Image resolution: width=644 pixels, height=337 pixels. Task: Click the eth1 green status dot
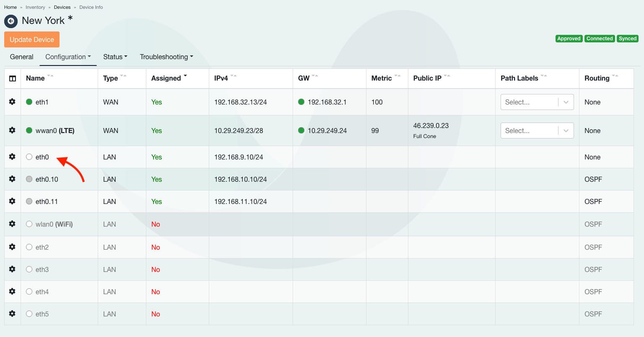coord(29,102)
